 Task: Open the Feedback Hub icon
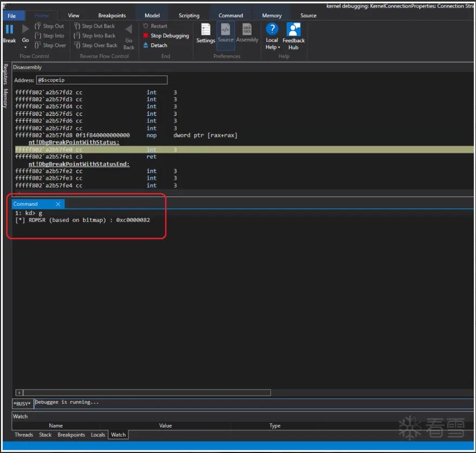click(x=294, y=29)
